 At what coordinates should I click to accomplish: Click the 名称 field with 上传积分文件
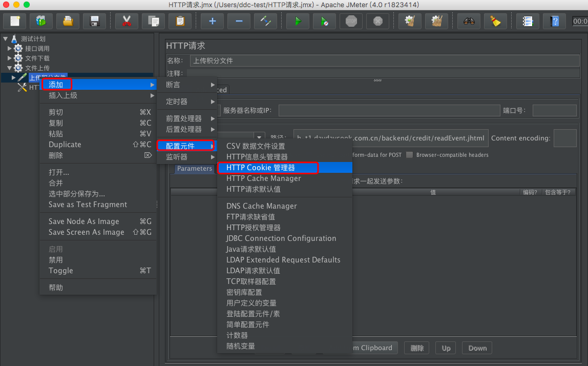pos(385,61)
